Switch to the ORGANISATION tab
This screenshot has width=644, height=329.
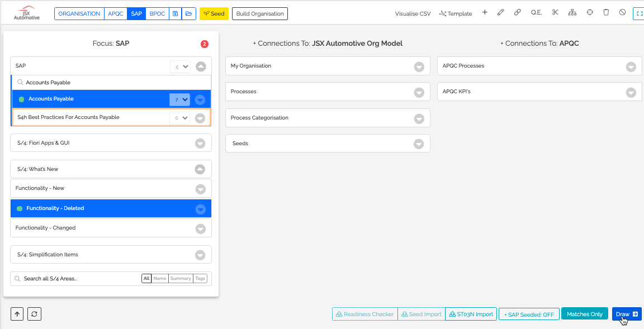79,13
